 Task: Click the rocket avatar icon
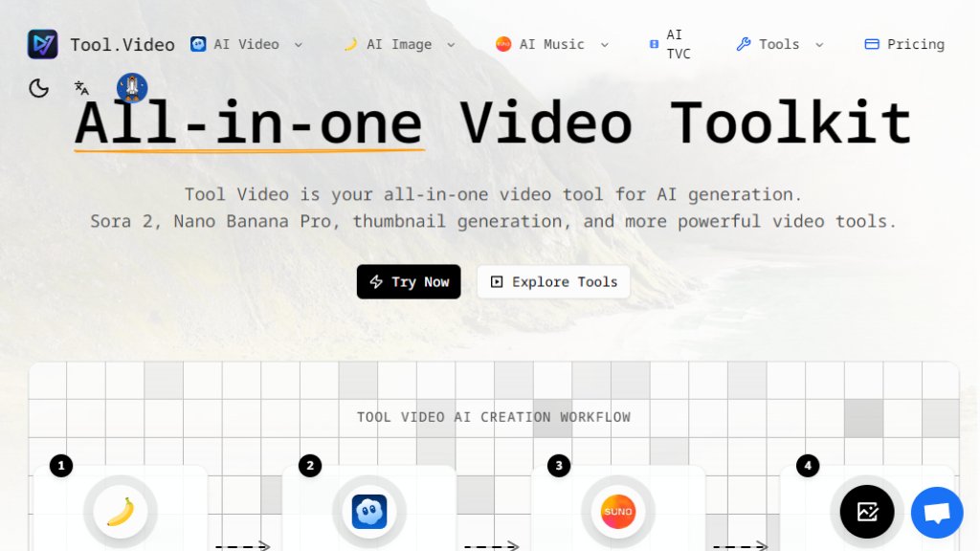coord(131,87)
